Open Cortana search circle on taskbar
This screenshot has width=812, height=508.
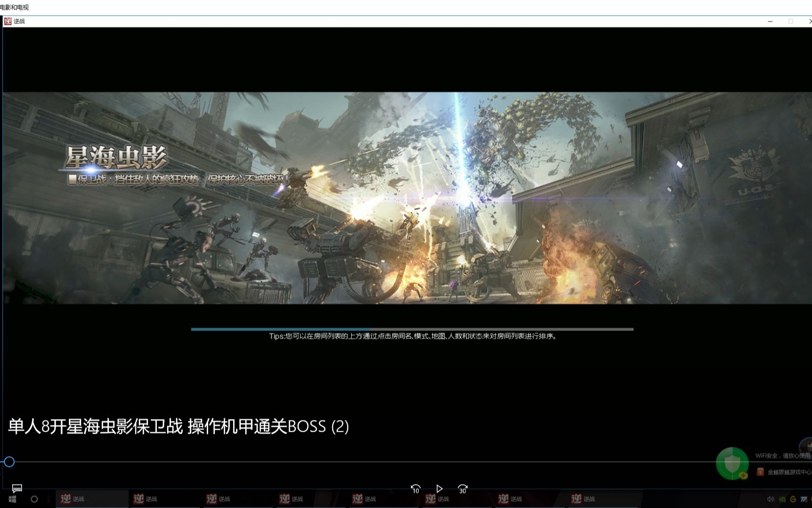pyautogui.click(x=34, y=499)
